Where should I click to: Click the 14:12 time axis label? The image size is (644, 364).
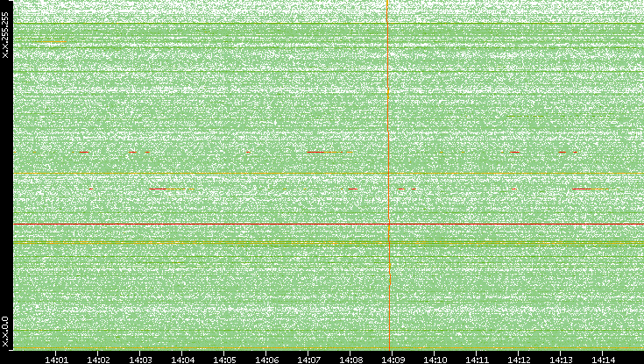click(x=519, y=360)
